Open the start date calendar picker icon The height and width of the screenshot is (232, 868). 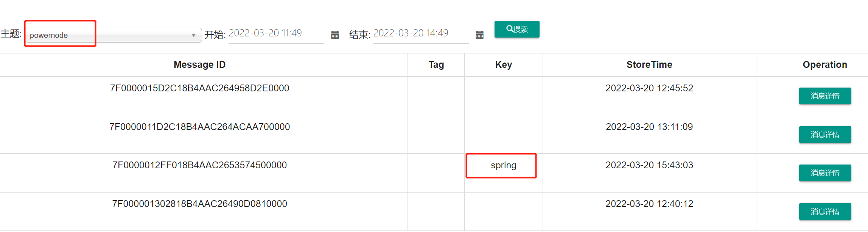(x=335, y=35)
